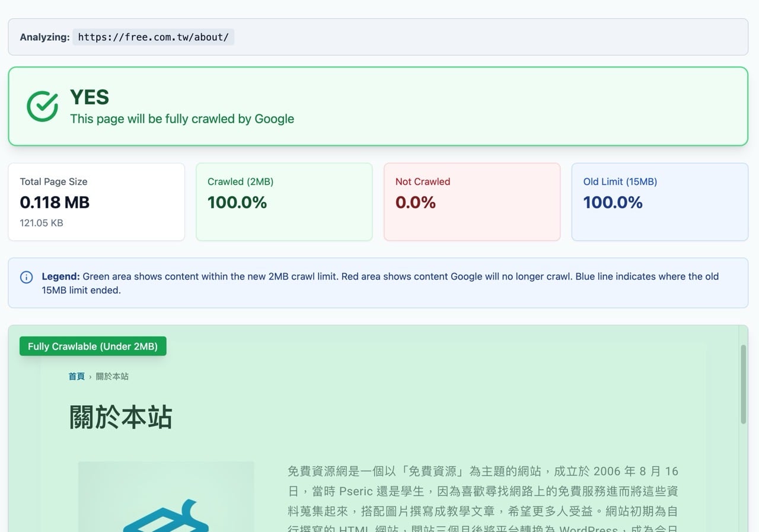Click the 0.118 MB value
Image resolution: width=759 pixels, height=532 pixels.
click(x=55, y=202)
